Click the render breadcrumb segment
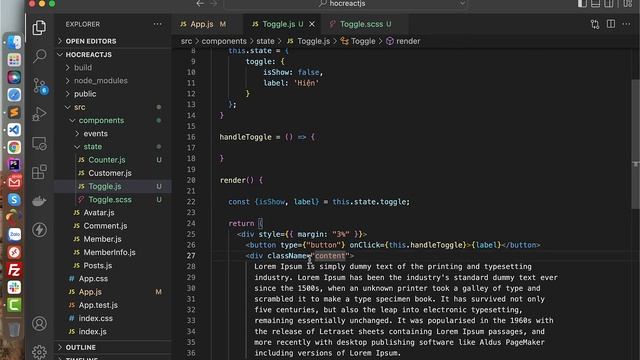This screenshot has height=360, width=640. click(403, 41)
